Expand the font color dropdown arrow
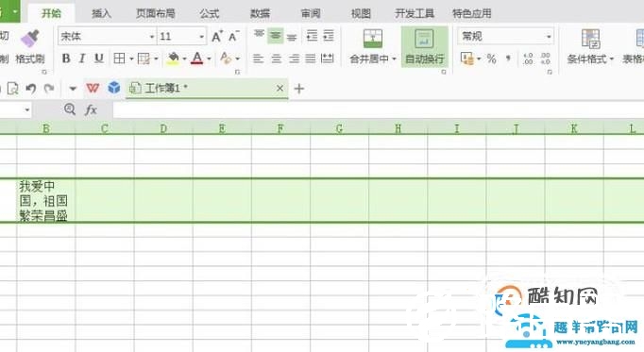The height and width of the screenshot is (352, 644). [209, 59]
